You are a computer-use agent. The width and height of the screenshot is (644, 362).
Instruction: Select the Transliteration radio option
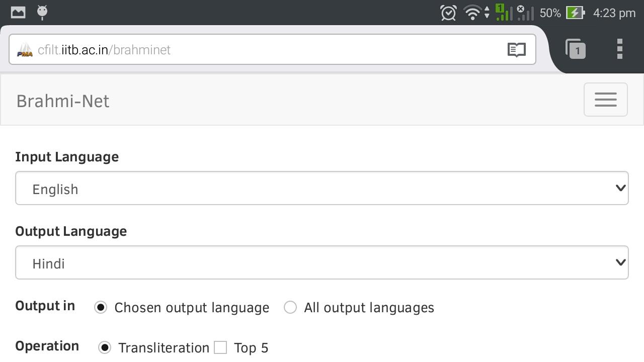pyautogui.click(x=105, y=347)
